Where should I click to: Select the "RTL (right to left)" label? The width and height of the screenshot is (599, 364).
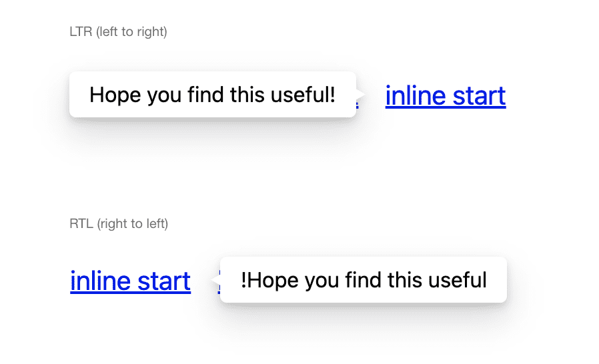pos(119,223)
